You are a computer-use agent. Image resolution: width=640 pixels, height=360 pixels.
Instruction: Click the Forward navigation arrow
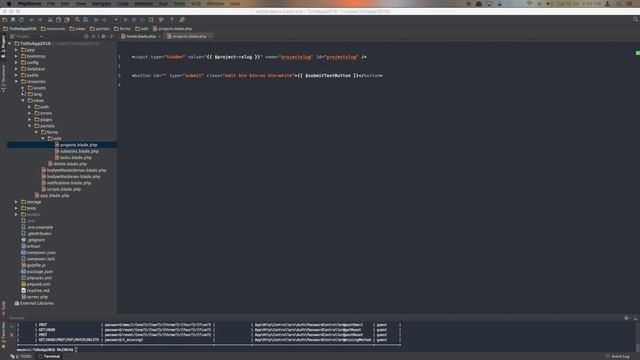pos(104,20)
